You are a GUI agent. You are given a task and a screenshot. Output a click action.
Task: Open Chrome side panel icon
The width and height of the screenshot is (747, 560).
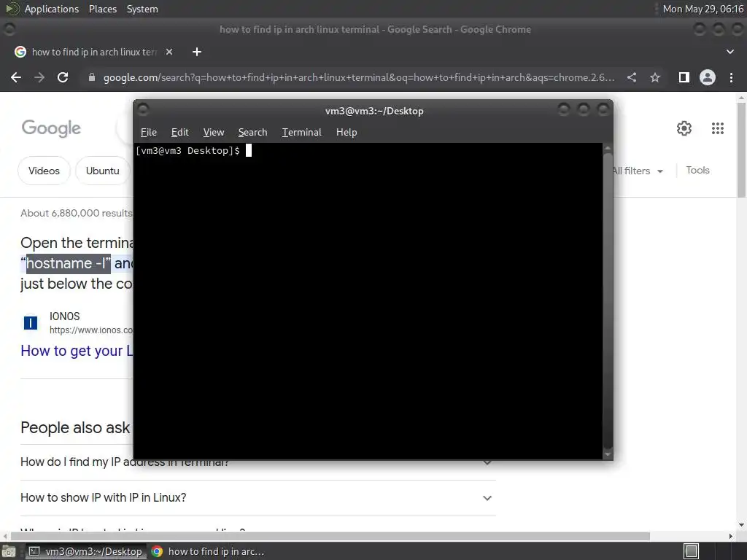(684, 77)
